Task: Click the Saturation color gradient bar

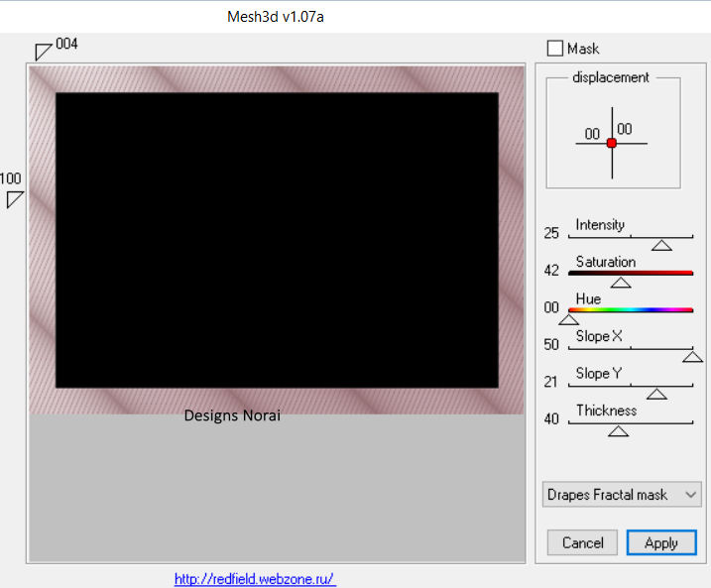Action: click(x=631, y=273)
